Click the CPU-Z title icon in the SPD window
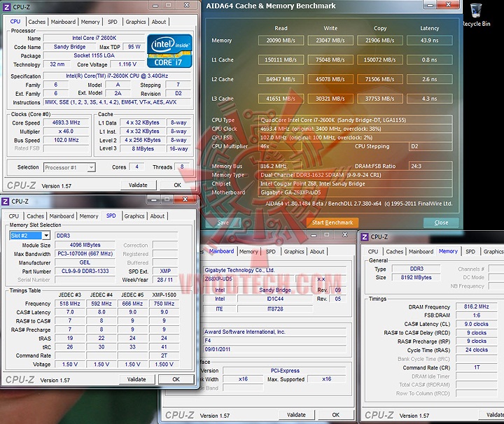 click(5, 202)
